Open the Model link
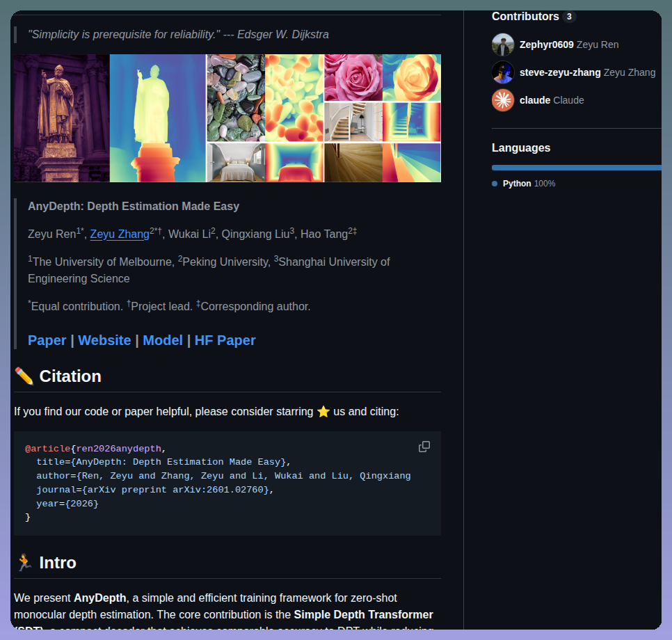This screenshot has width=672, height=640. (x=162, y=340)
